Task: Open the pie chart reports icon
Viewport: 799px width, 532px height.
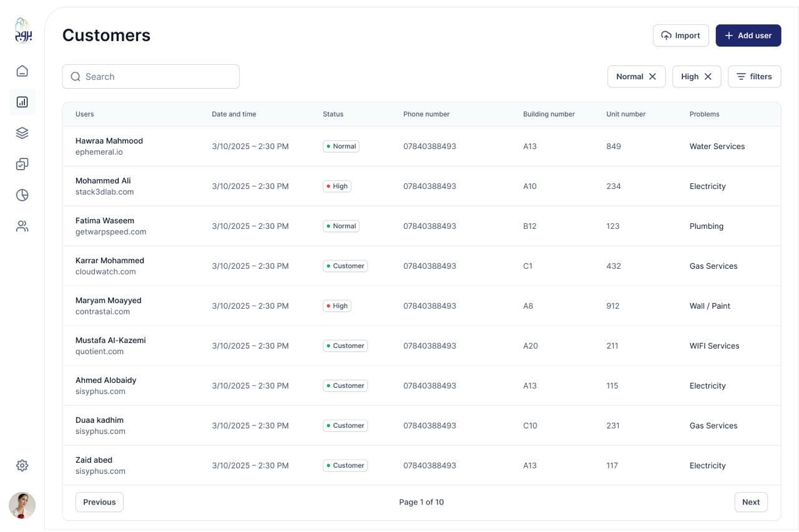Action: 22,195
